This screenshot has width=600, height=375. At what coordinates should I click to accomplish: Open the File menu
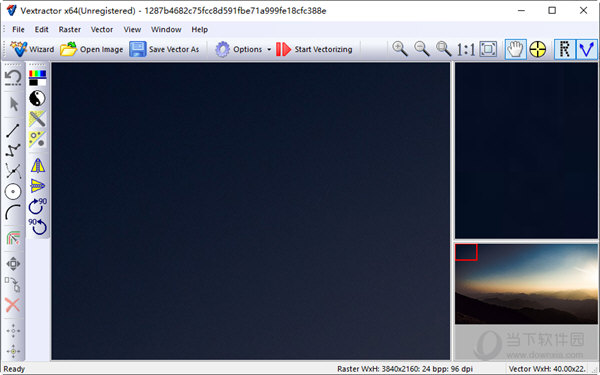(18, 29)
